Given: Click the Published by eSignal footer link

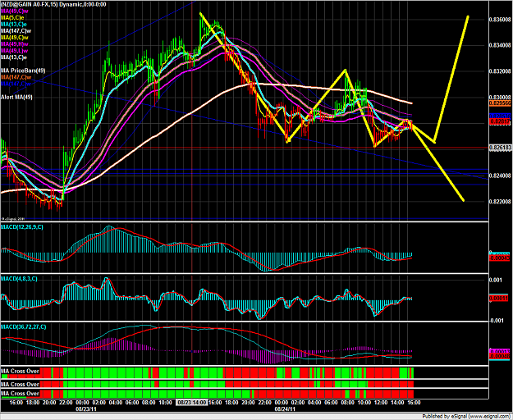Looking at the screenshot, I should (x=467, y=417).
